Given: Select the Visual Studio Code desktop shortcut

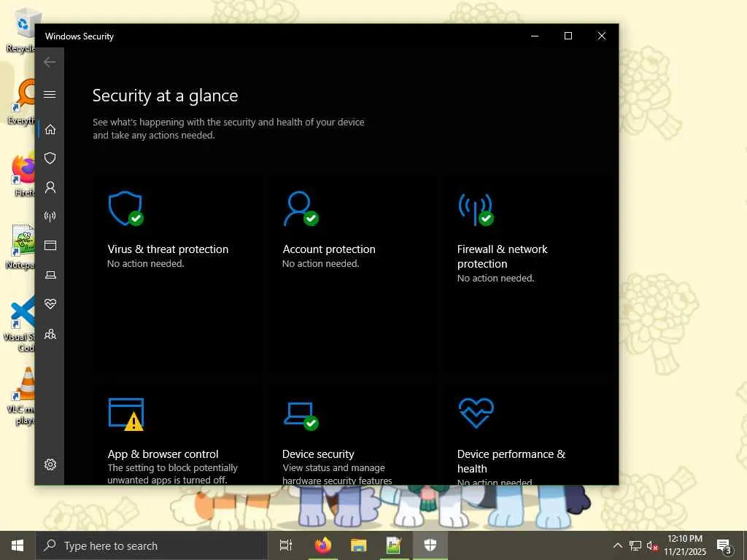Looking at the screenshot, I should (20, 324).
